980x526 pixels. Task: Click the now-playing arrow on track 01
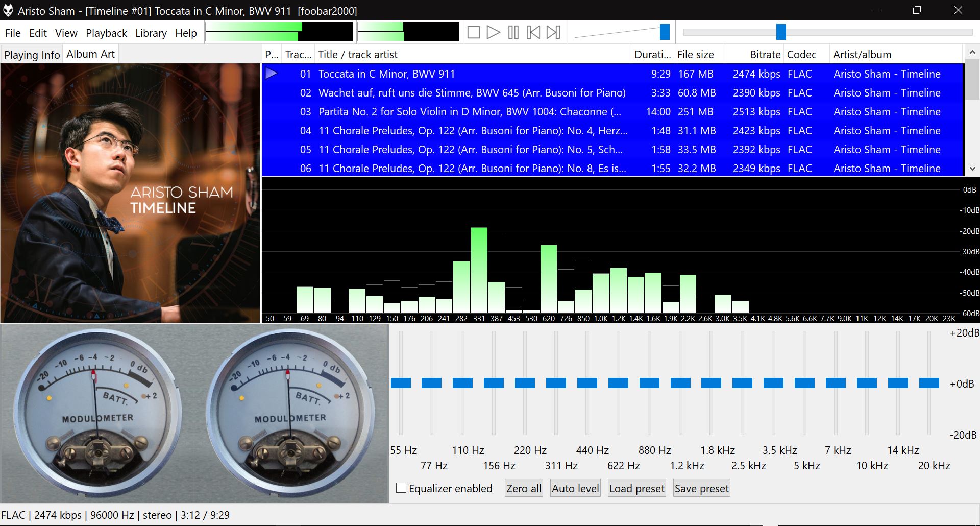(x=271, y=74)
